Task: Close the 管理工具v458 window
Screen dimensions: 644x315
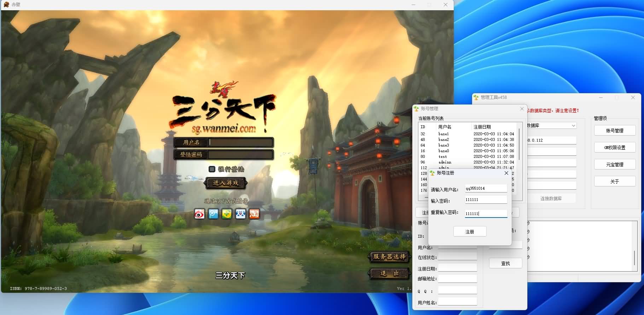Action: pos(633,97)
